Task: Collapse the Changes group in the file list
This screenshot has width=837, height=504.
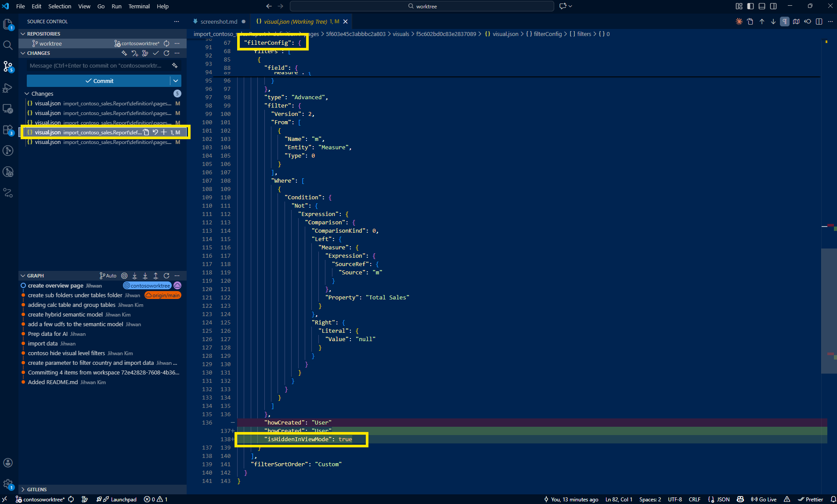Action: tap(27, 94)
